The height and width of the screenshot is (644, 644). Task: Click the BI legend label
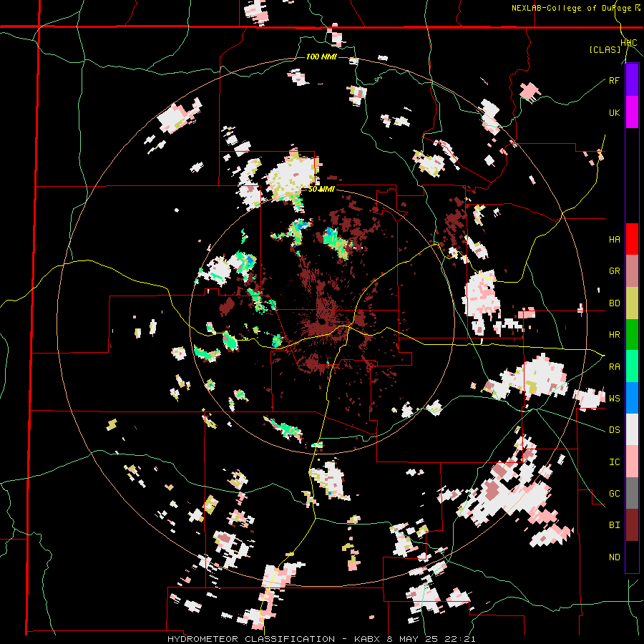coord(614,525)
